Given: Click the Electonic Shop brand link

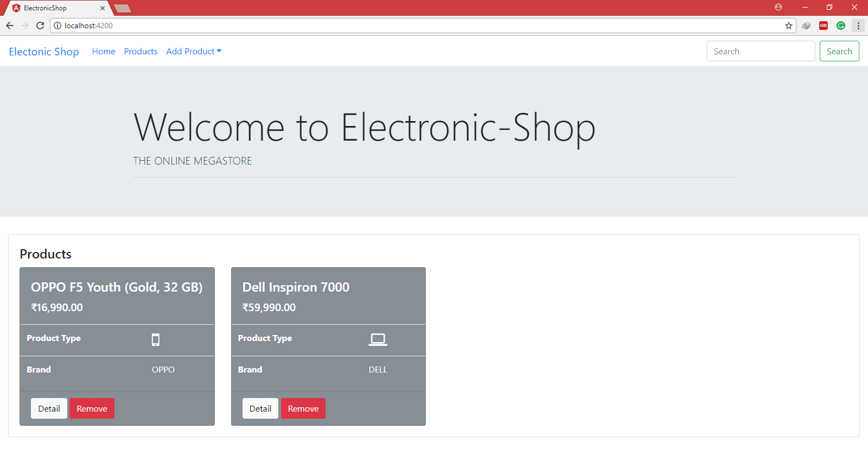Looking at the screenshot, I should pos(44,52).
